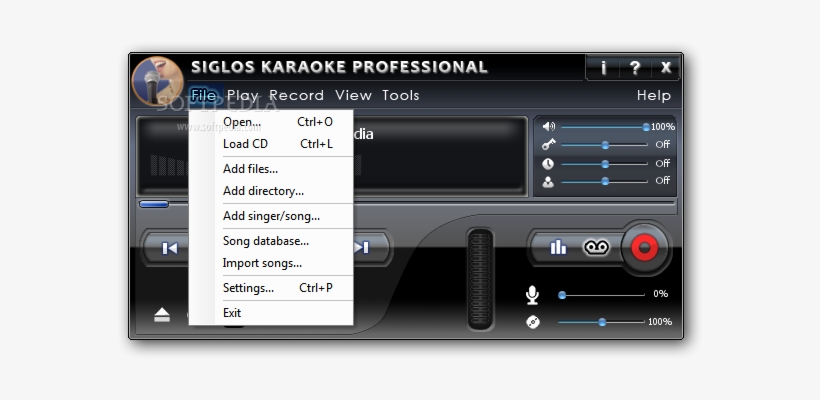Click the music level slider handle
Viewport: 820px width, 400px height.
(602, 322)
